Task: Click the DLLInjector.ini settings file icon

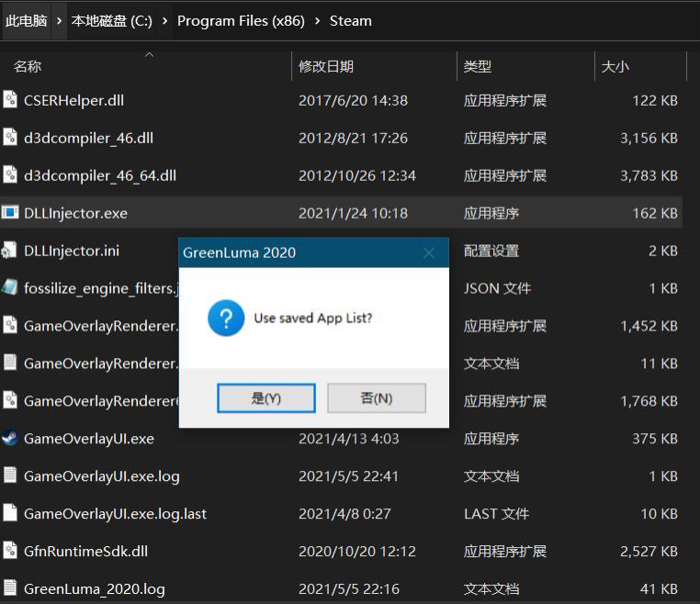Action: [x=10, y=251]
